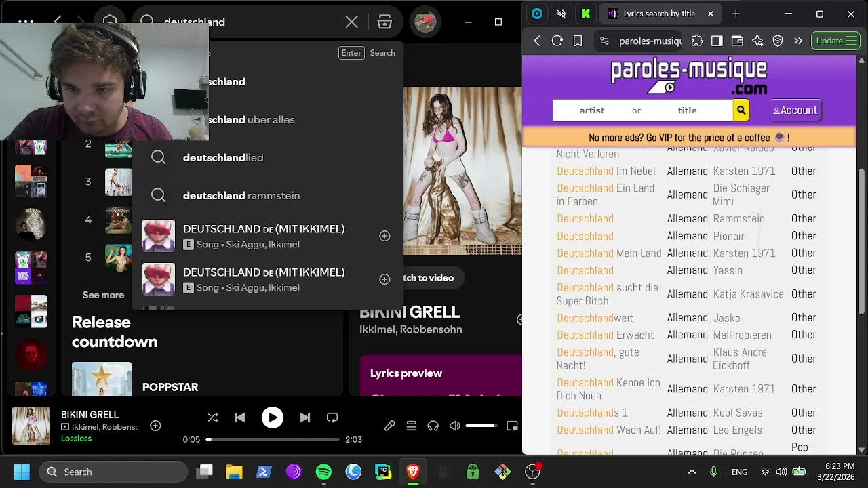Click artist 'Kool Savas' in the table
Image resolution: width=868 pixels, height=488 pixels.
click(x=738, y=413)
